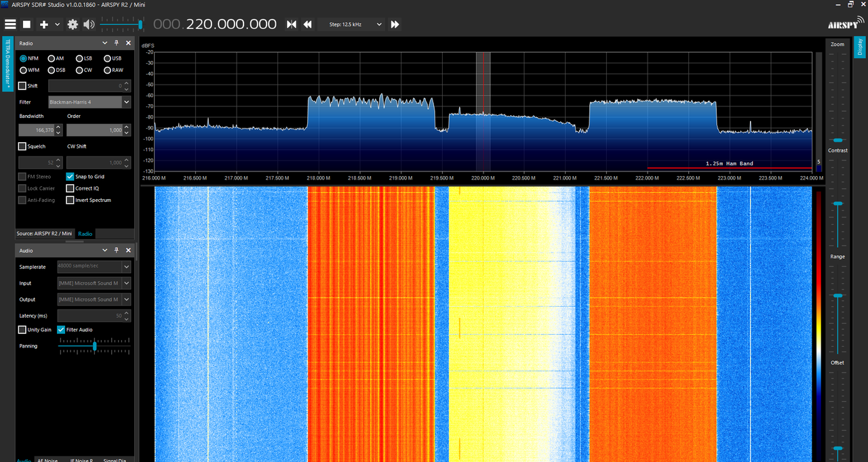Click the 1.25m Ham Band marker
The height and width of the screenshot is (462, 868).
(729, 164)
